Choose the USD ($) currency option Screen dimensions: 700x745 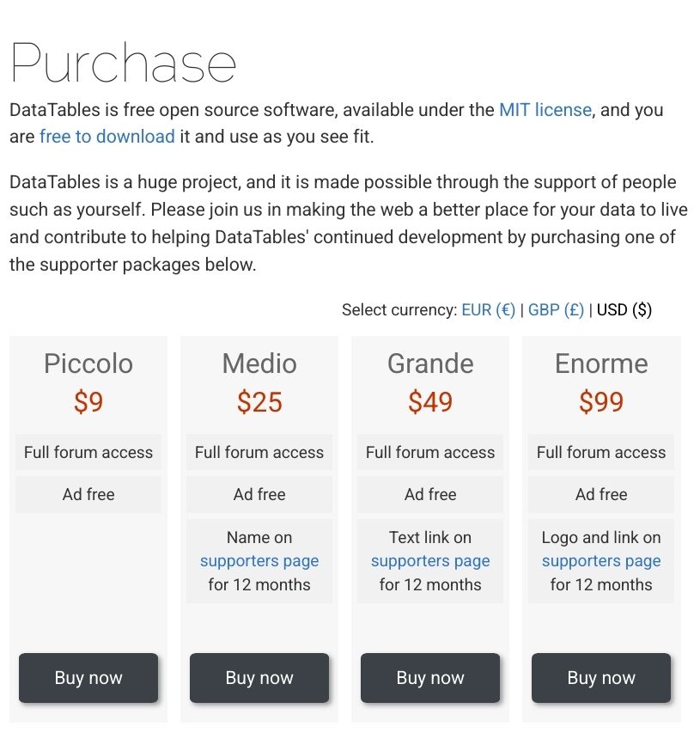click(624, 310)
